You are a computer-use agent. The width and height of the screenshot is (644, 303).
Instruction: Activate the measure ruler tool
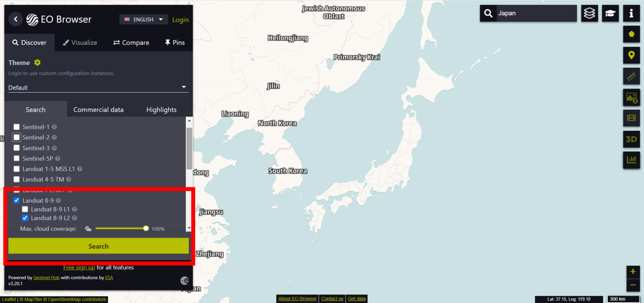click(631, 76)
